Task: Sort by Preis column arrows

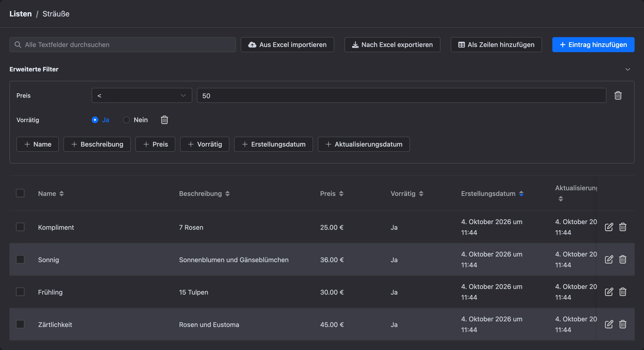Action: tap(341, 194)
